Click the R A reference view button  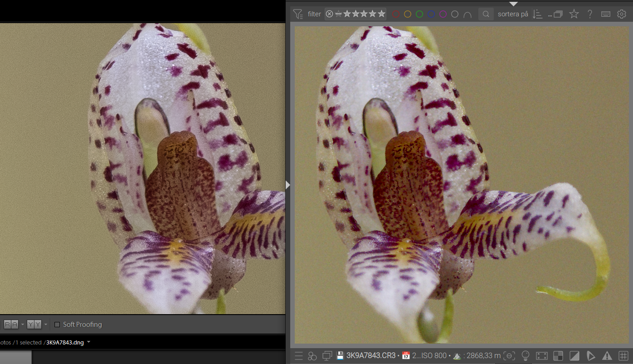tap(11, 325)
